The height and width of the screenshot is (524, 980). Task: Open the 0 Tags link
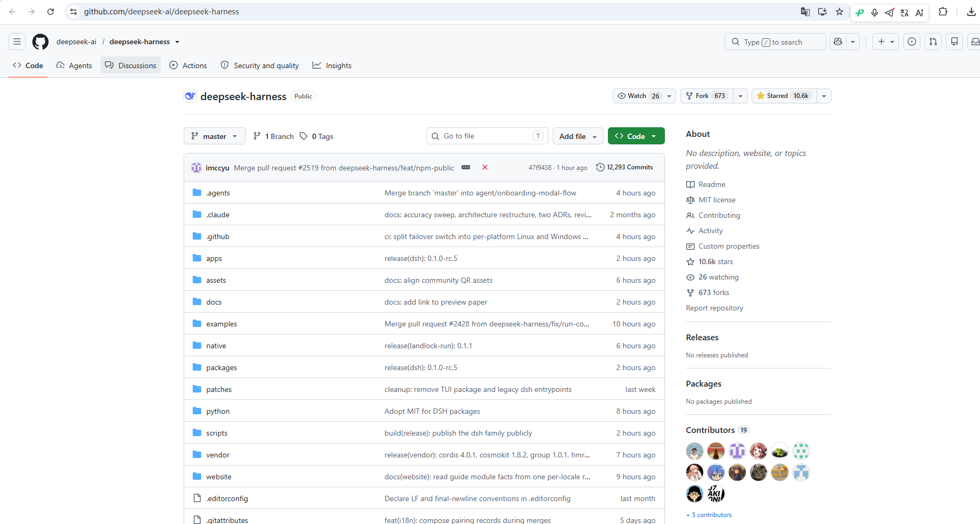(x=317, y=136)
